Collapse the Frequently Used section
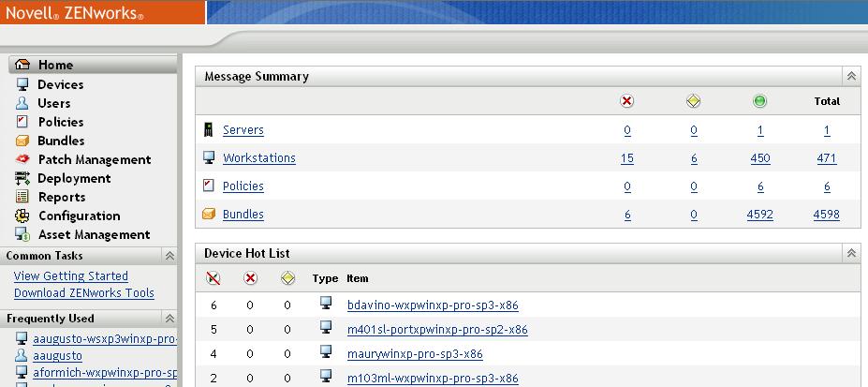868x387 pixels. tap(169, 319)
